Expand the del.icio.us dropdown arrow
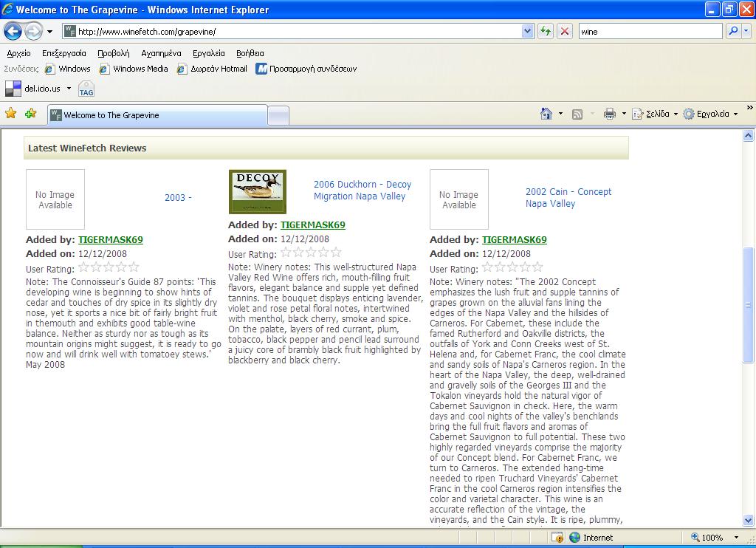Image resolution: width=756 pixels, height=548 pixels. point(69,89)
